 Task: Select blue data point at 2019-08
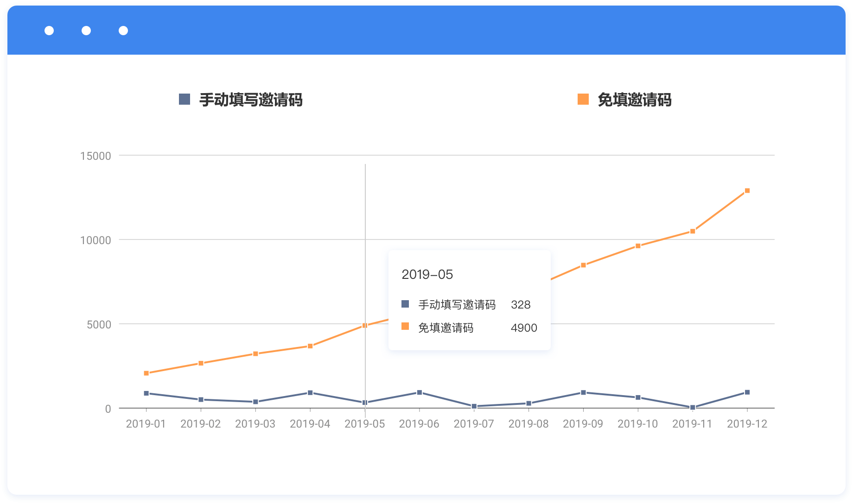pyautogui.click(x=528, y=403)
